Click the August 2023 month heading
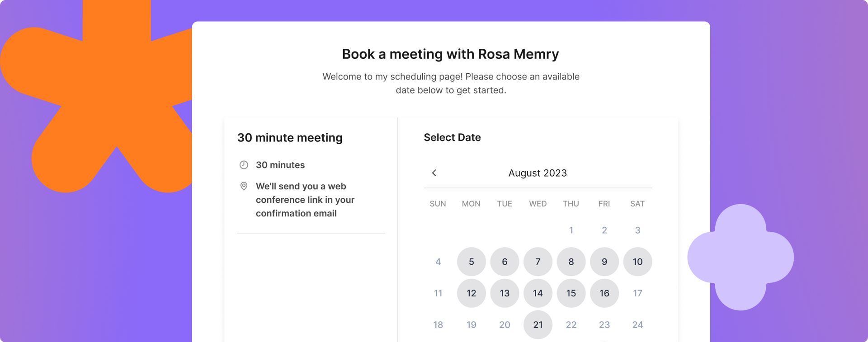Image resolution: width=868 pixels, height=342 pixels. [x=537, y=173]
